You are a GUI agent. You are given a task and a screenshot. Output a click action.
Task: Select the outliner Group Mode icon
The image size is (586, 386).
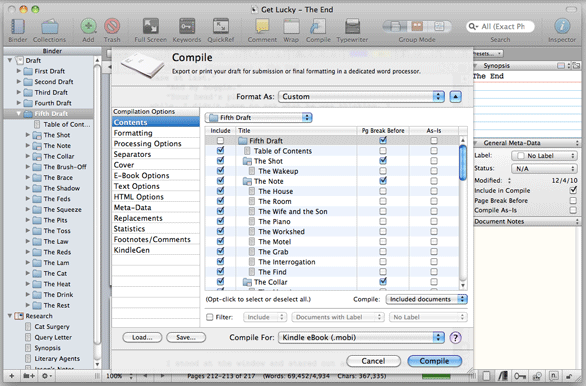[x=439, y=26]
